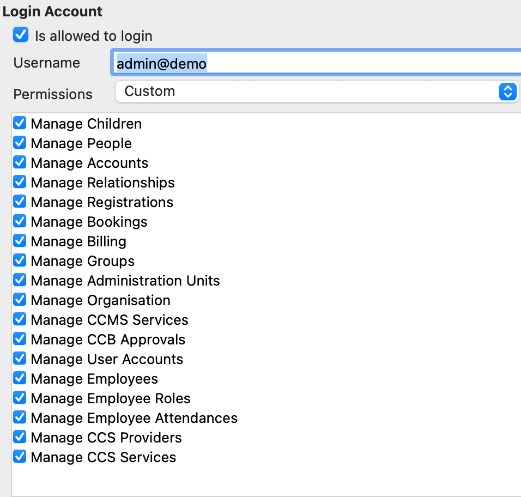Uncheck the Is allowed to login checkbox
Screen dimensions: 521x497
tap(20, 35)
